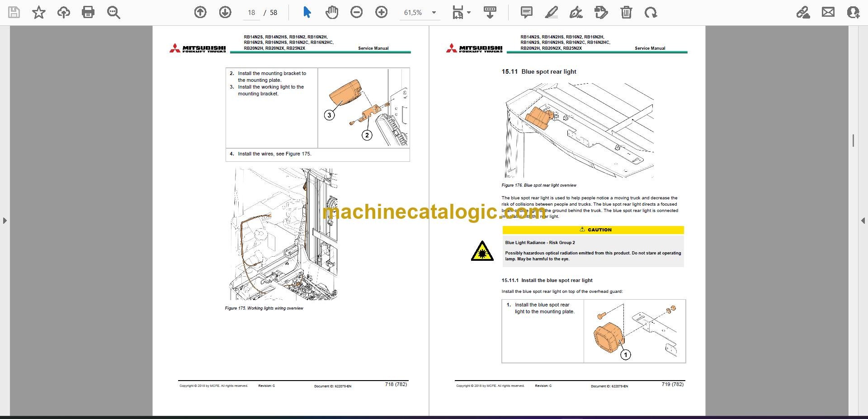The image size is (868, 419).
Task: Choose the arrow selection tool
Action: [307, 12]
